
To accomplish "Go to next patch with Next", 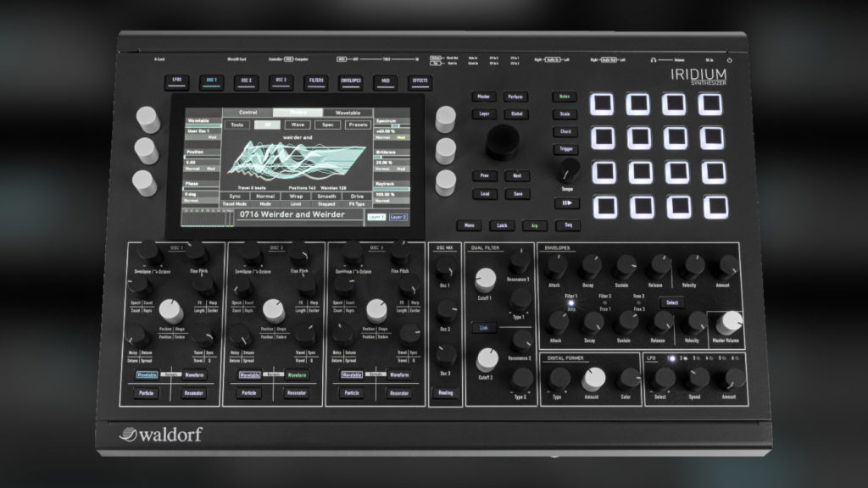I will point(516,176).
